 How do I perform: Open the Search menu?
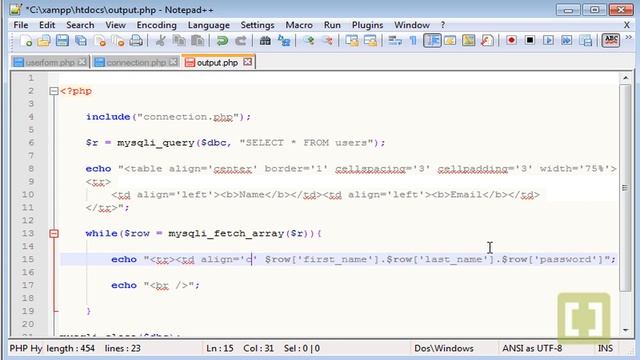pyautogui.click(x=80, y=25)
